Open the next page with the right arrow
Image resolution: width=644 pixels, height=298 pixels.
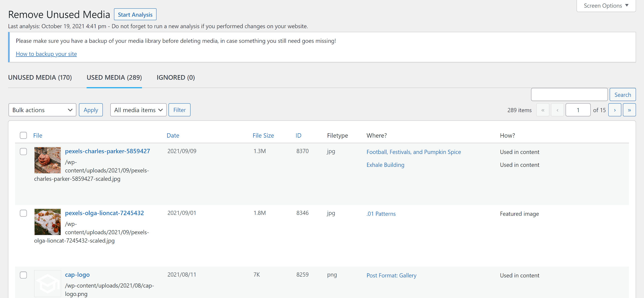click(614, 110)
